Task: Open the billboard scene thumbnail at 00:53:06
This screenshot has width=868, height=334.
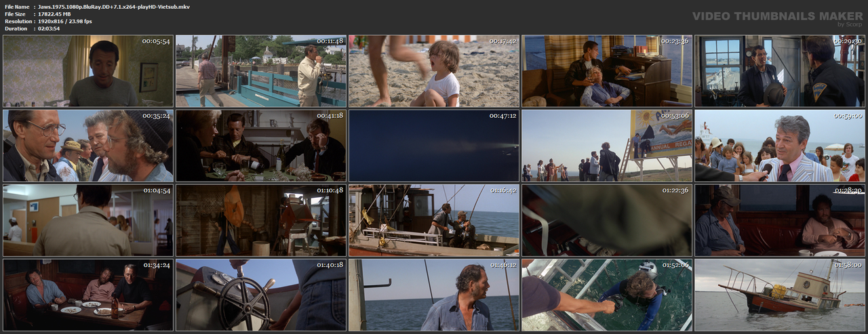Action: pyautogui.click(x=607, y=146)
